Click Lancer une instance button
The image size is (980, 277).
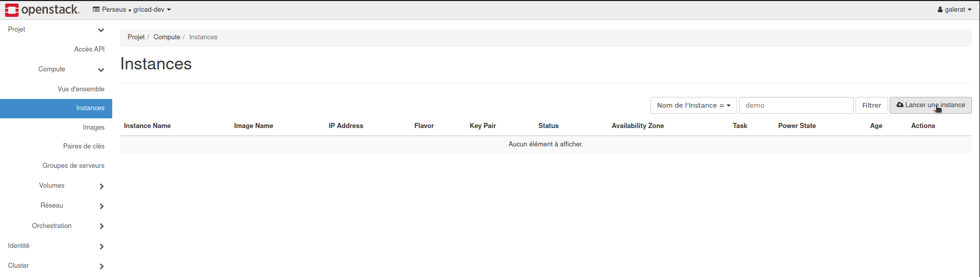931,105
